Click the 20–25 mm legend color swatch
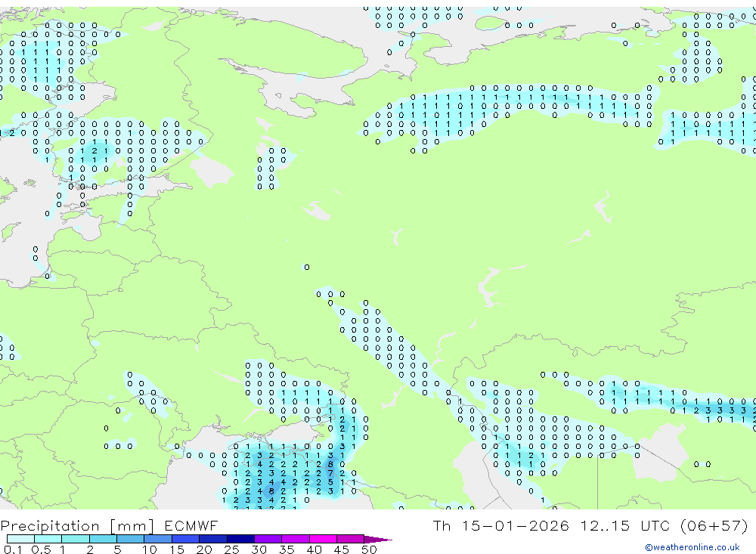 click(x=213, y=539)
